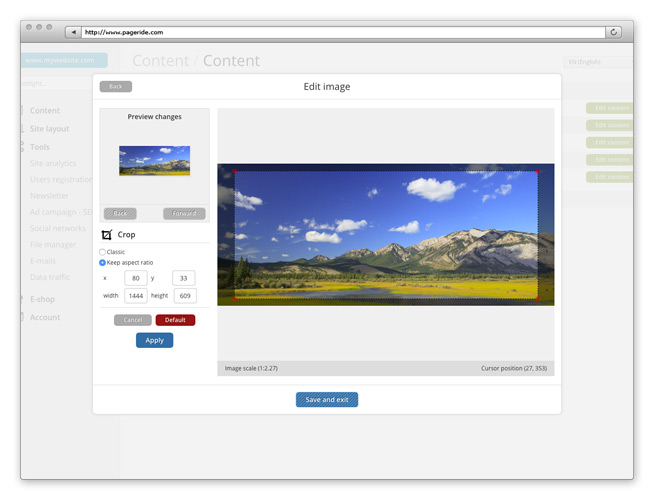This screenshot has width=654, height=500.
Task: Click the browser back arrow button
Action: pos(72,32)
